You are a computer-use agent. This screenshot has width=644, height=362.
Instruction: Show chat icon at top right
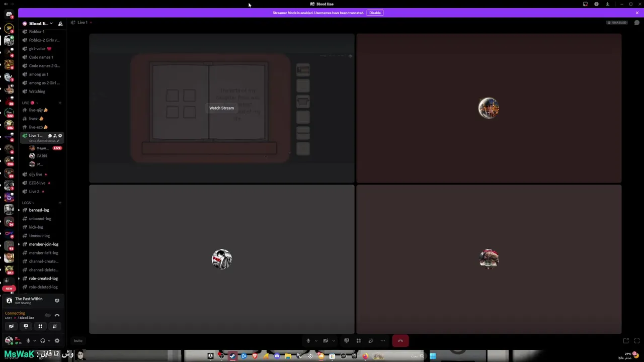pos(637,23)
